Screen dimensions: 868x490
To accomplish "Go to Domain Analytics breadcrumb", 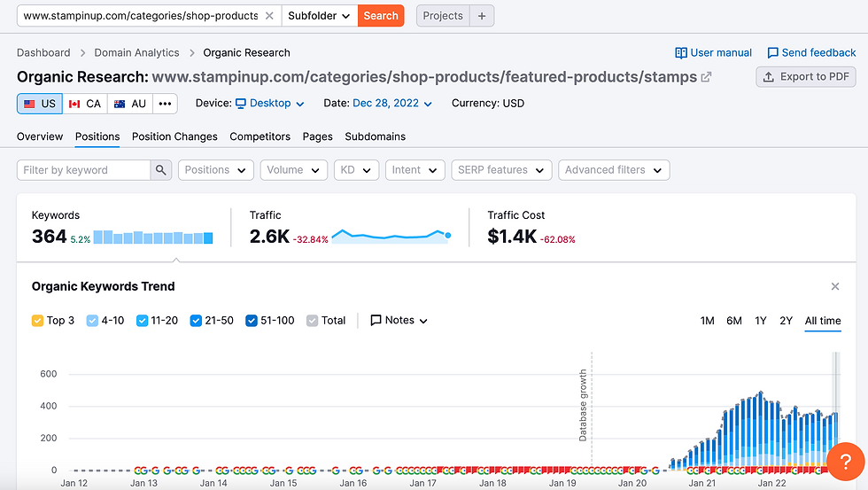I will click(x=136, y=52).
